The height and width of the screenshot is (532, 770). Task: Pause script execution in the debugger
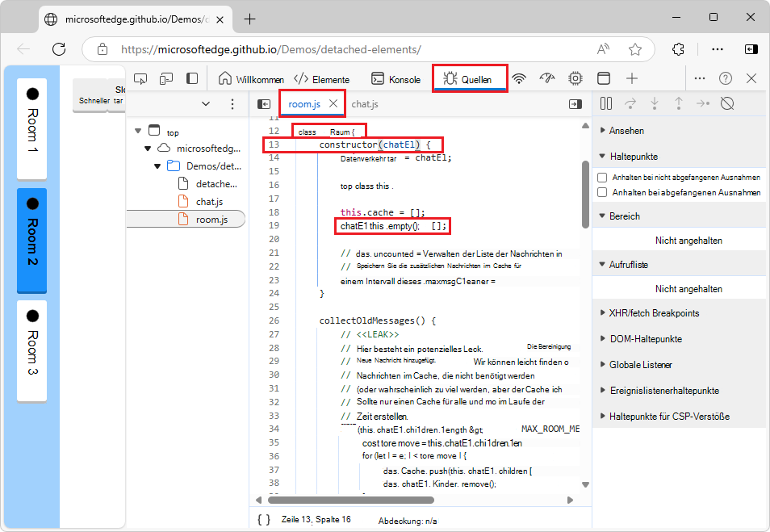click(x=606, y=103)
